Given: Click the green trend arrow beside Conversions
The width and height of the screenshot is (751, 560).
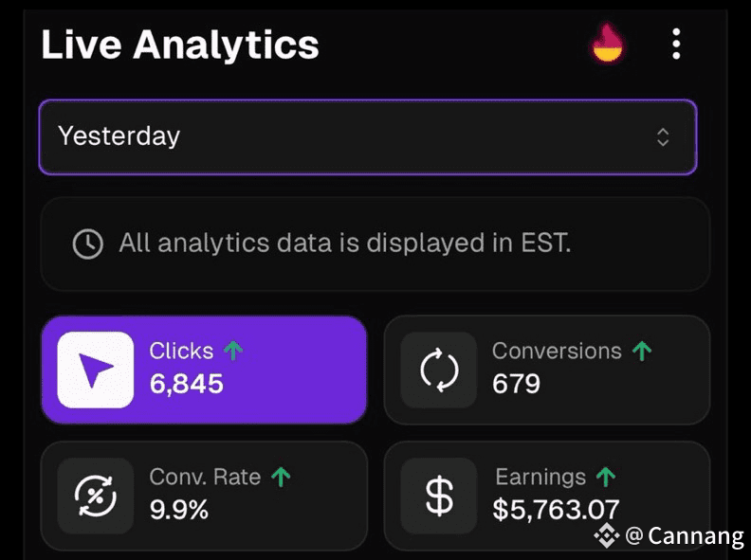Looking at the screenshot, I should pos(642,351).
